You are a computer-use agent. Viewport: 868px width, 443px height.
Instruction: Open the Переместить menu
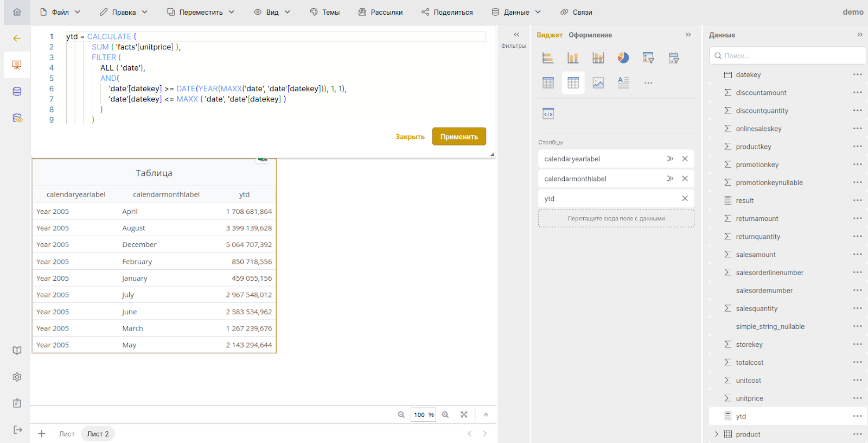coord(201,12)
